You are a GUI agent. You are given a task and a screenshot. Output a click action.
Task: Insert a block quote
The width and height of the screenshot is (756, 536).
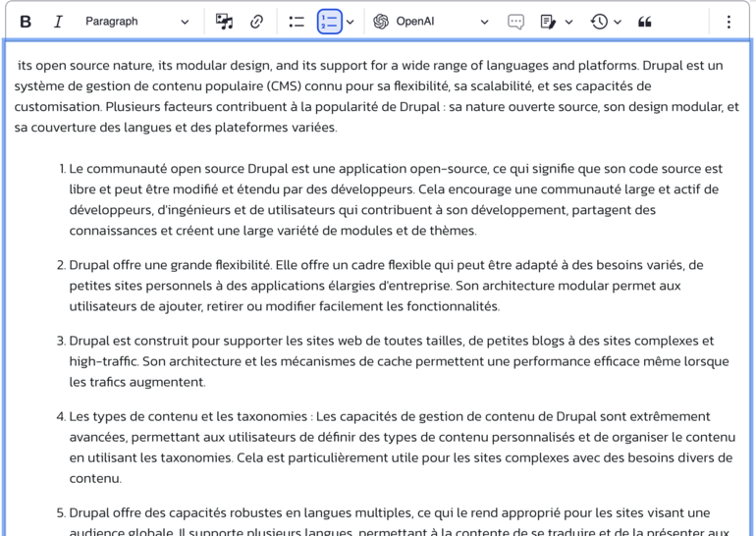click(x=645, y=22)
